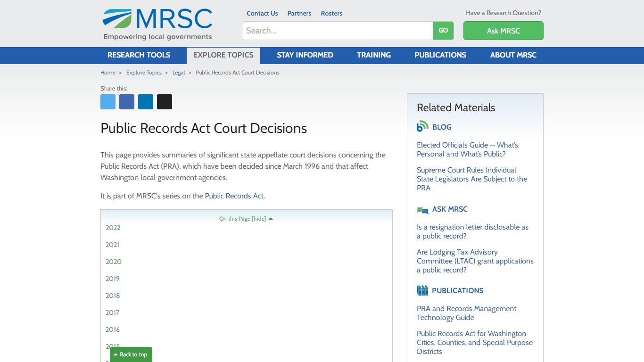This screenshot has height=362, width=644.
Task: Go to Legal breadcrumb
Action: (x=179, y=73)
